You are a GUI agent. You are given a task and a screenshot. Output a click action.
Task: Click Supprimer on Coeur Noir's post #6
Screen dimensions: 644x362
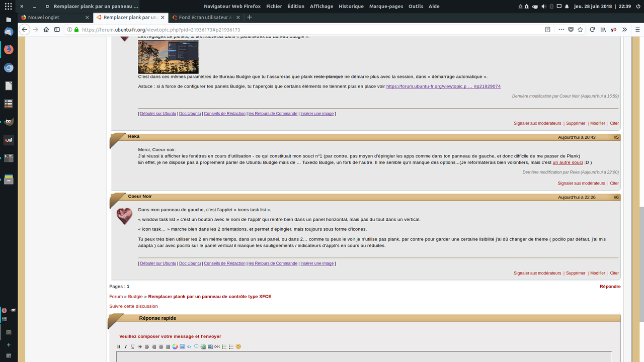pyautogui.click(x=576, y=274)
